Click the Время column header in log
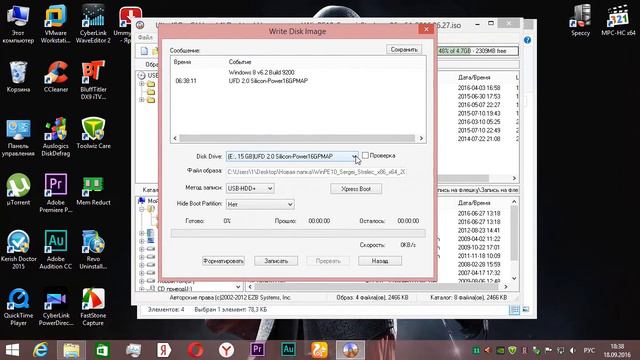Viewport: 640px width, 360px height. (182, 62)
